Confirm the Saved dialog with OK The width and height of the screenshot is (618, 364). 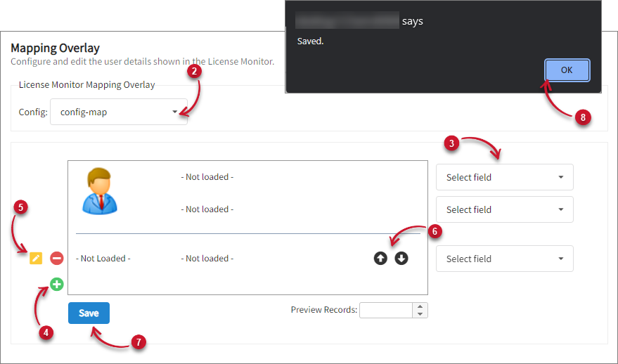567,70
